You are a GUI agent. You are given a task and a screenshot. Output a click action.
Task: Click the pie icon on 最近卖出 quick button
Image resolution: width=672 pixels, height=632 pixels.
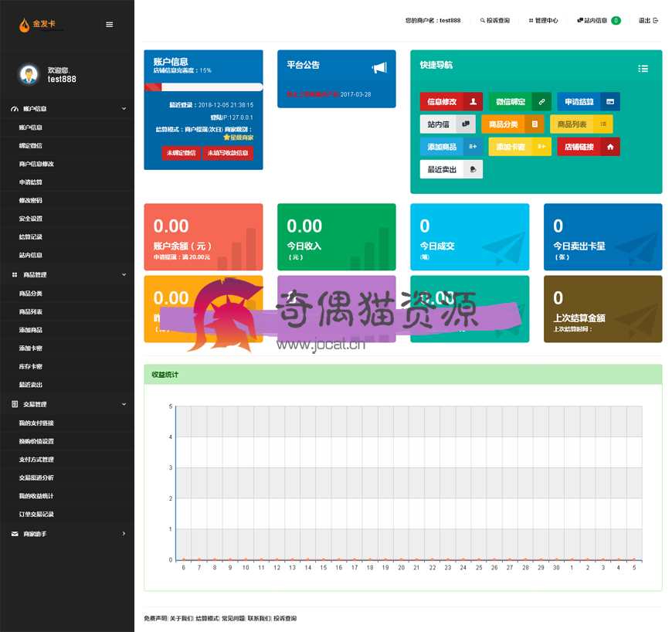click(x=473, y=169)
